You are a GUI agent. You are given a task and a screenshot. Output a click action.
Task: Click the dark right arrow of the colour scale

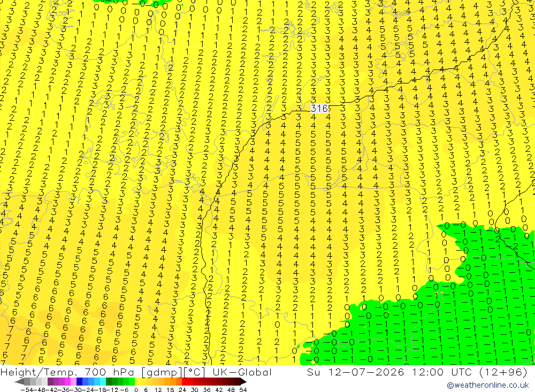243,382
